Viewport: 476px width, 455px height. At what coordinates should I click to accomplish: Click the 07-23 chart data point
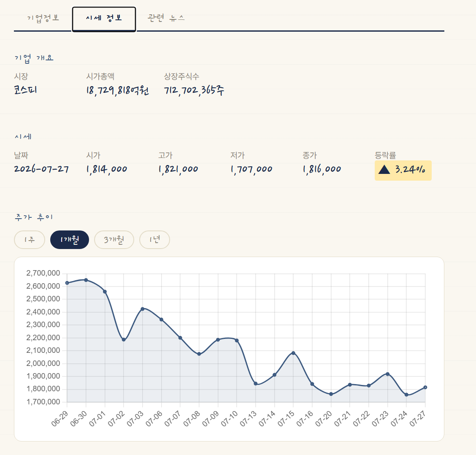387,374
